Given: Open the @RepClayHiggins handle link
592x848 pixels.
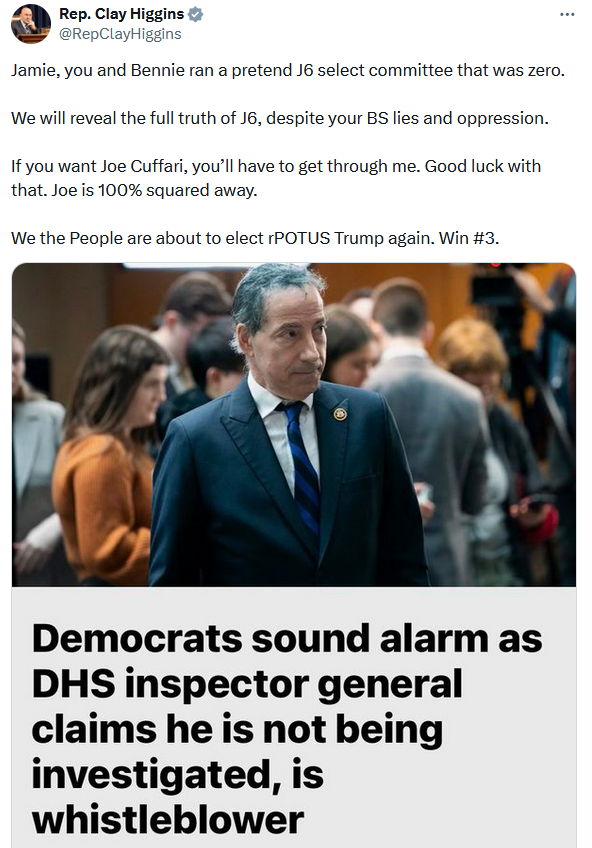Looking at the screenshot, I should coord(120,34).
